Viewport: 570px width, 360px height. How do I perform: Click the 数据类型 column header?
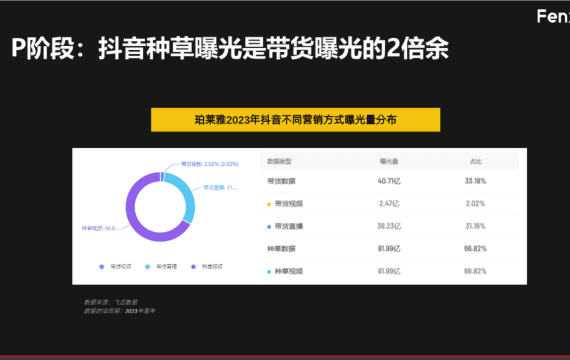point(279,161)
